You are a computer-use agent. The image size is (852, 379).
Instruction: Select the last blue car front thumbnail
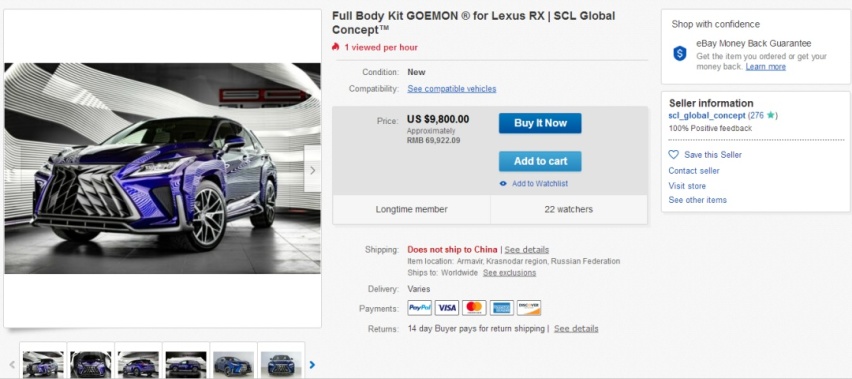281,363
